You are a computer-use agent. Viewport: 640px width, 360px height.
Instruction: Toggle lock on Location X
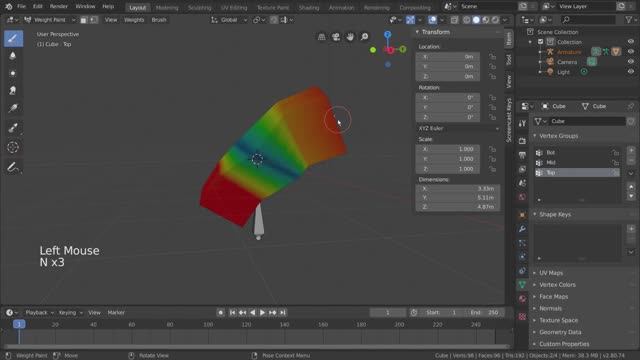[x=492, y=57]
